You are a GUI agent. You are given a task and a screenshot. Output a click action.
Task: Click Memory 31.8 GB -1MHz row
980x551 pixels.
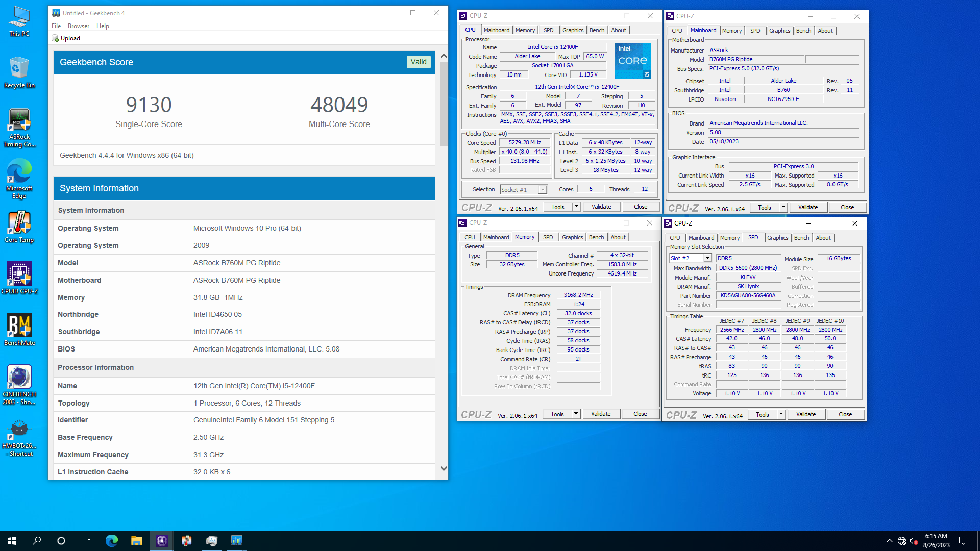point(244,297)
